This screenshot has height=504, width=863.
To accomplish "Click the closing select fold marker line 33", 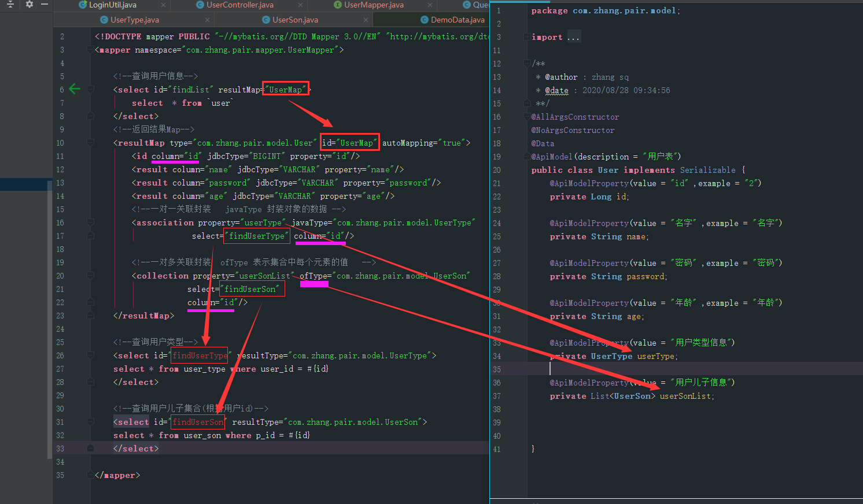I will tap(91, 448).
